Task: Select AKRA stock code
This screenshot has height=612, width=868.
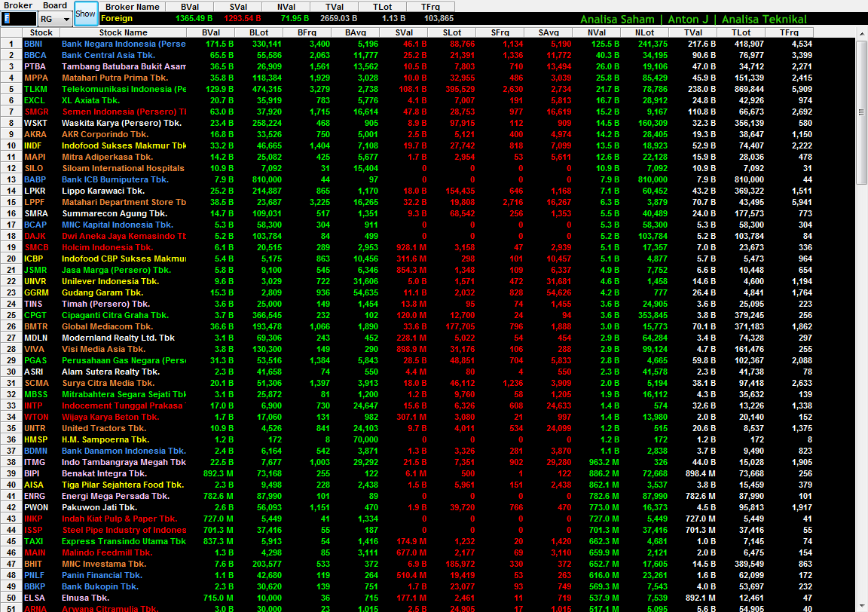Action: tap(35, 135)
